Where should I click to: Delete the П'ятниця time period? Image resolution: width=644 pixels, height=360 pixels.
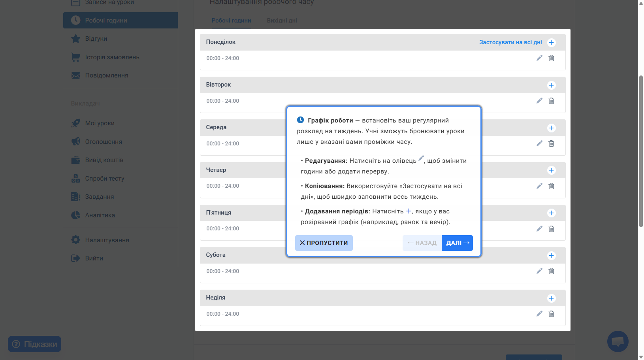coord(551,229)
